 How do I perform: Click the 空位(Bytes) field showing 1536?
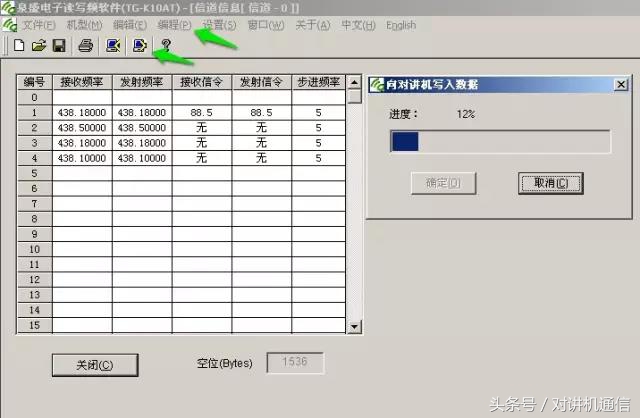click(295, 362)
